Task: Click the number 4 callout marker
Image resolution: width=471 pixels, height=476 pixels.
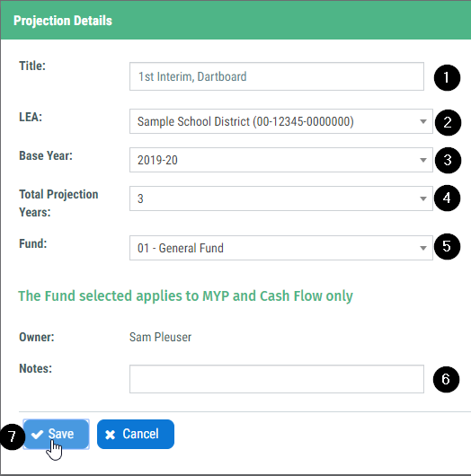Action: (447, 198)
